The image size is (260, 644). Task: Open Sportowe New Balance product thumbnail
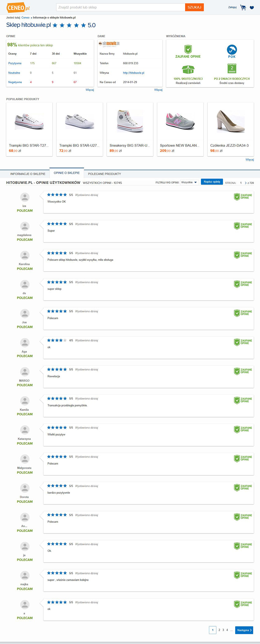pos(180,121)
